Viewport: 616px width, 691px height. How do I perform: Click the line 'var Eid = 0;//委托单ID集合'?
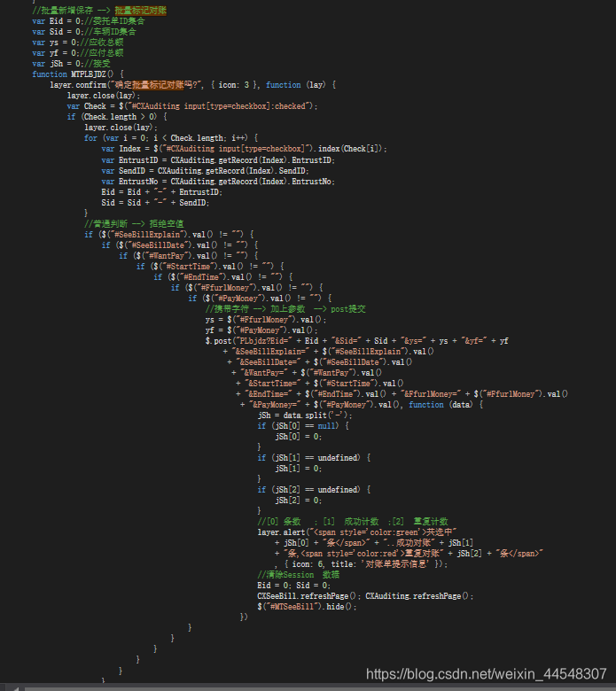[88, 20]
